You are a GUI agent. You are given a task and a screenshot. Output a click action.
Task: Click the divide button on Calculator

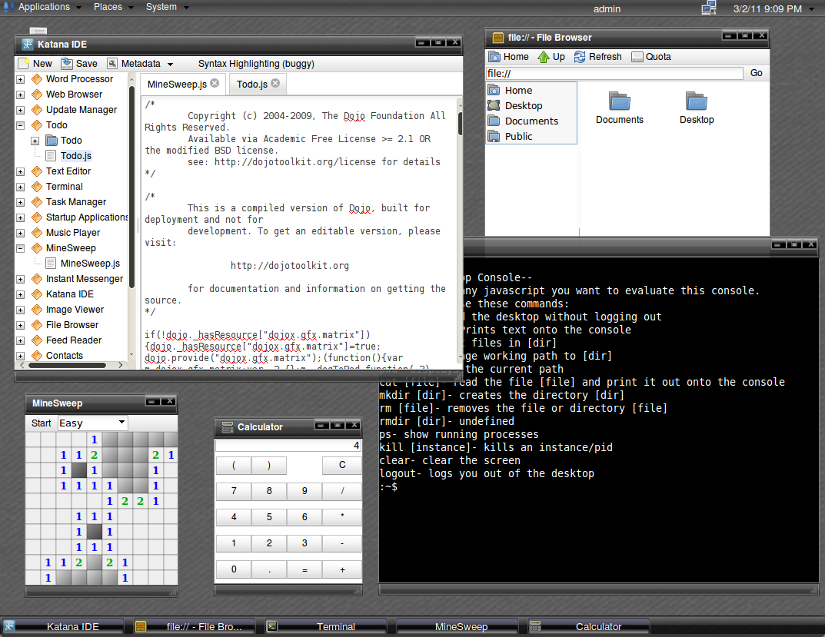click(342, 491)
